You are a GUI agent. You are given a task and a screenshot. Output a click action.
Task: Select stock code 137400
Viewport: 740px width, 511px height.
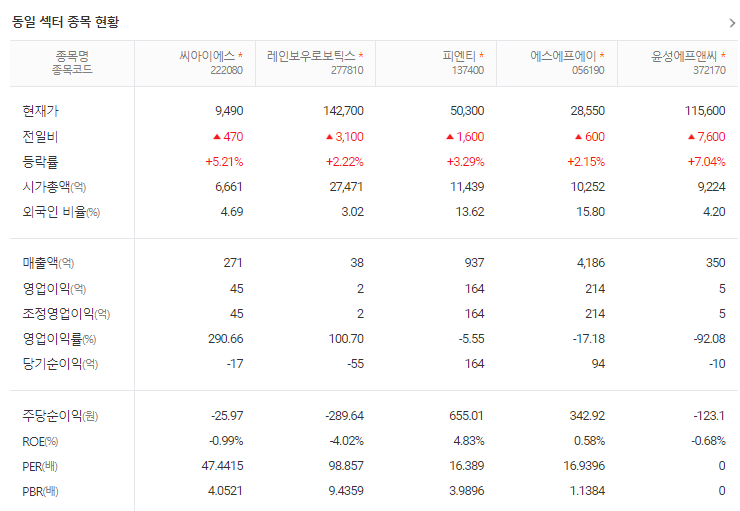click(468, 70)
